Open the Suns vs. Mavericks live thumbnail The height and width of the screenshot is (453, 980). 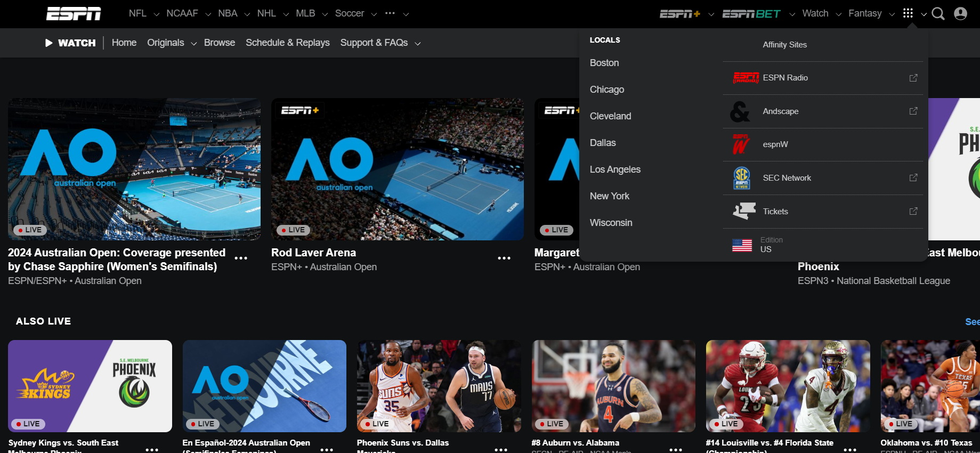pyautogui.click(x=439, y=386)
